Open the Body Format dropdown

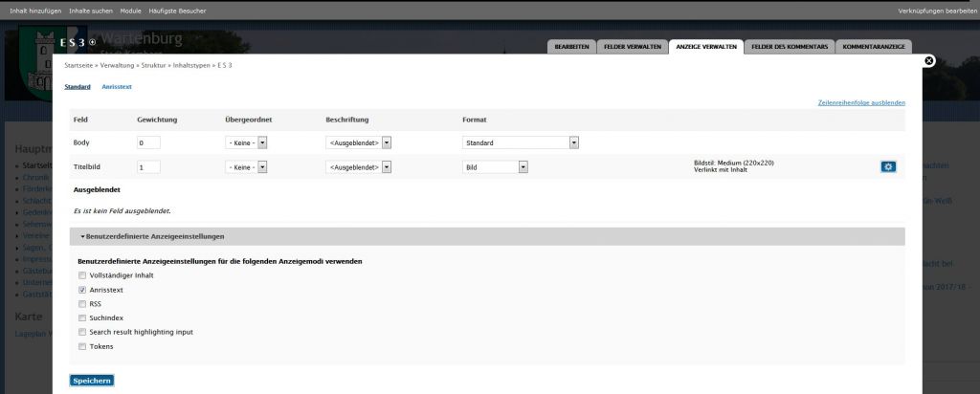click(x=521, y=142)
